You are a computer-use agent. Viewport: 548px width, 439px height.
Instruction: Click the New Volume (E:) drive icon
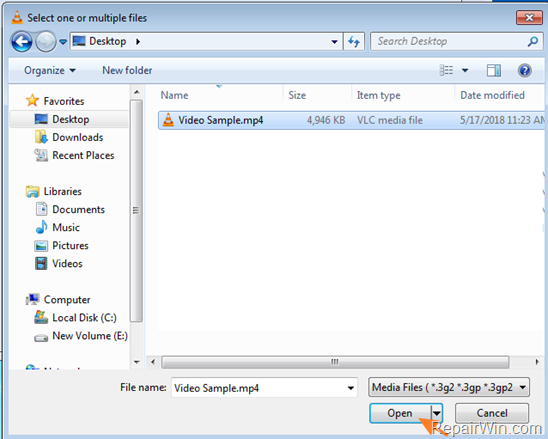click(x=41, y=338)
